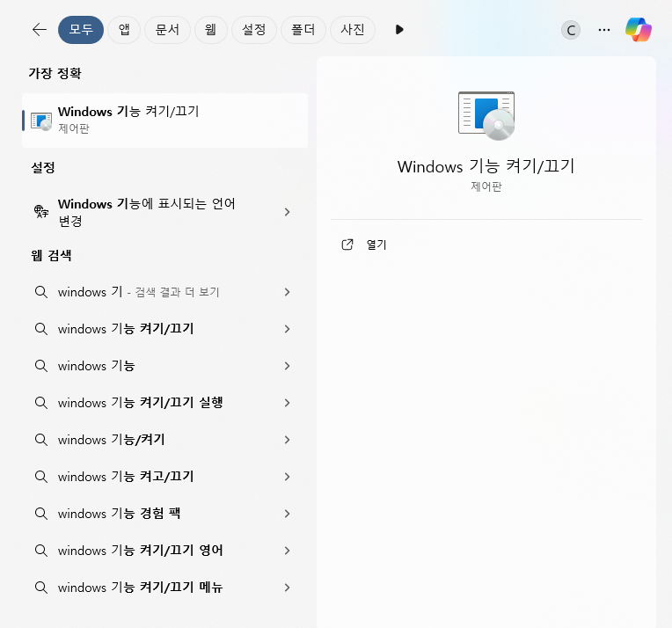
Task: Switch to the 폴더 filter tab
Action: [x=303, y=30]
